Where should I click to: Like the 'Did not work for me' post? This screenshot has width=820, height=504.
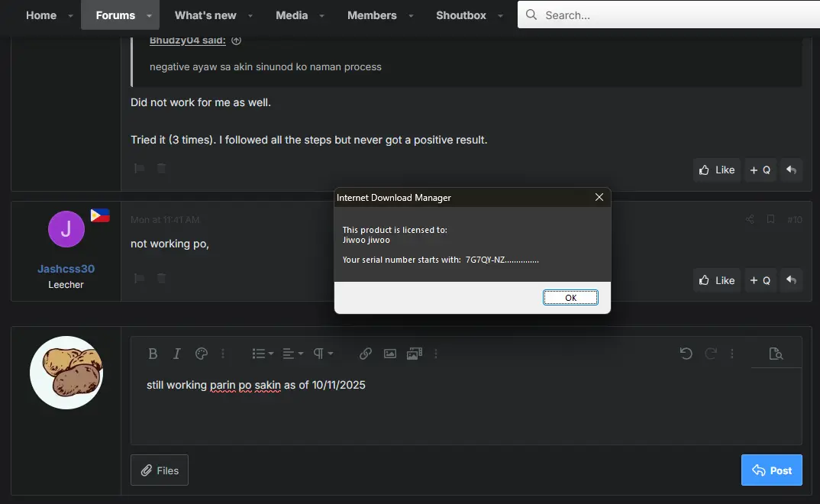click(717, 170)
